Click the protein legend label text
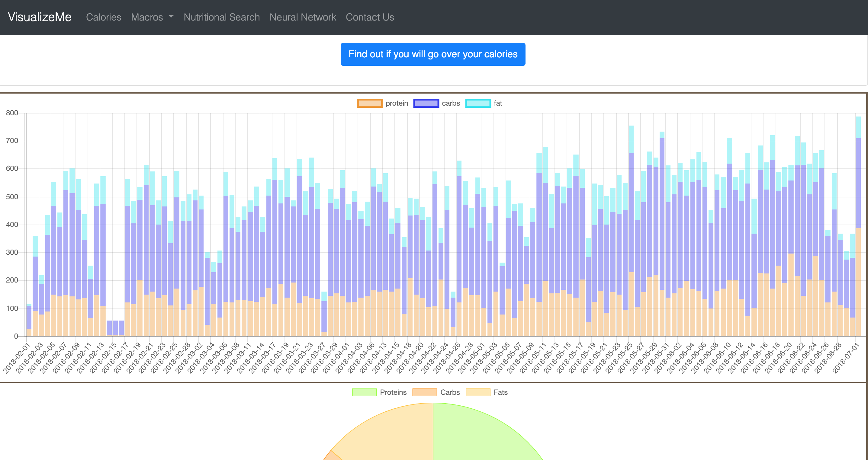This screenshot has width=868, height=460. (397, 103)
